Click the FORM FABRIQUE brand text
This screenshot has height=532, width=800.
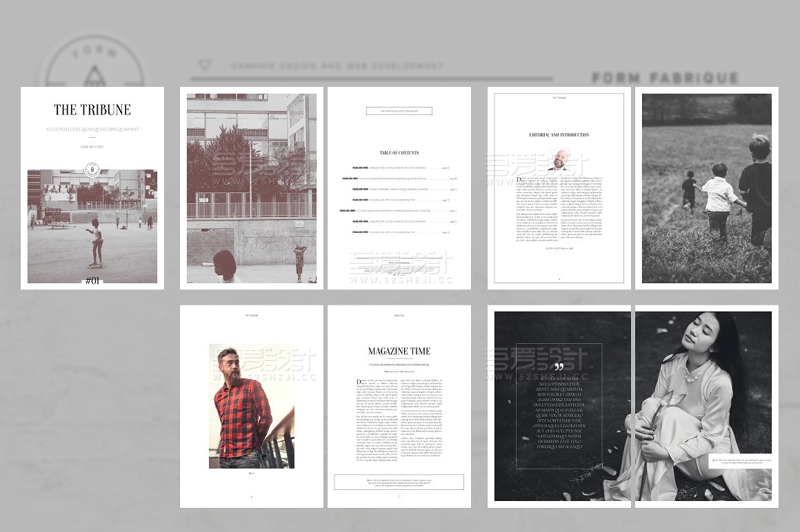click(665, 79)
